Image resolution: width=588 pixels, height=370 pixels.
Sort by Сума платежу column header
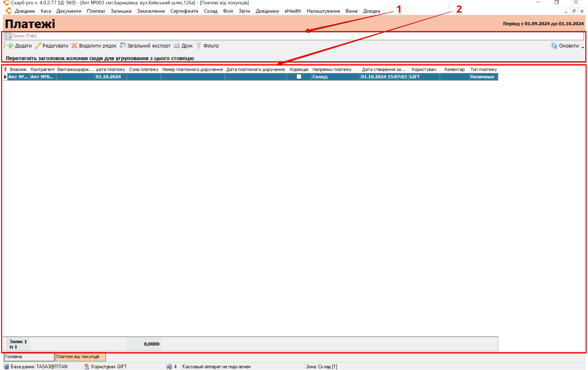144,69
